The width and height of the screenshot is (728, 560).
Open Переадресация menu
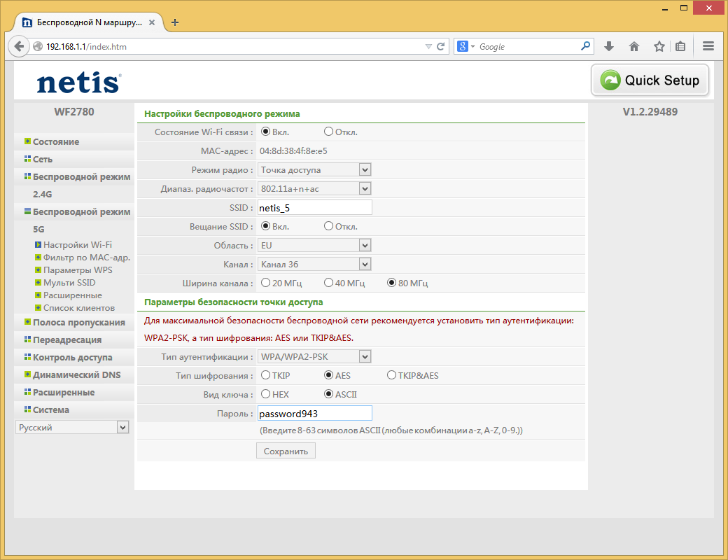(67, 340)
